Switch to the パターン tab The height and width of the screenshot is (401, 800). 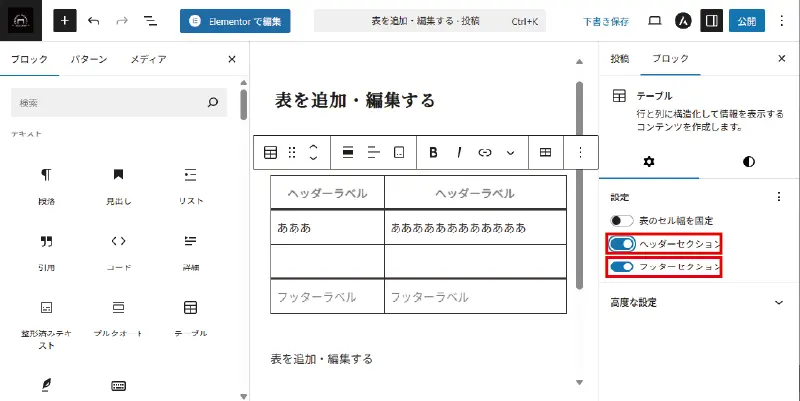tap(89, 59)
